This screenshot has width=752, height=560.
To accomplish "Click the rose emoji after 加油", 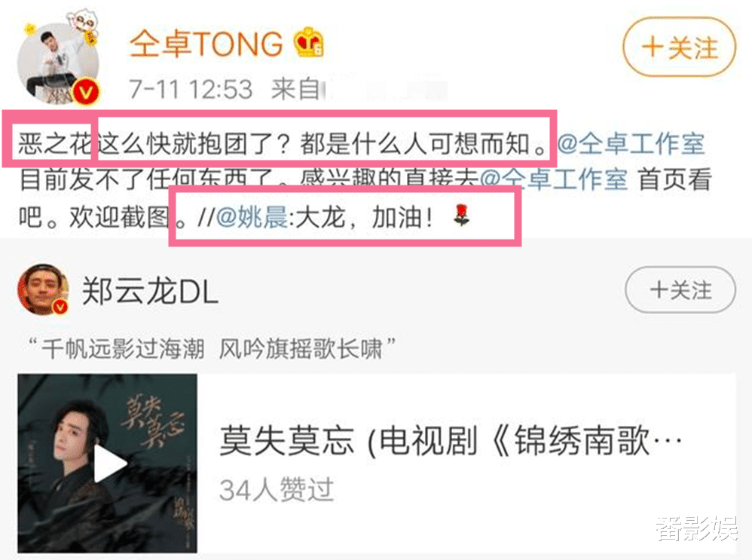I will point(462,215).
